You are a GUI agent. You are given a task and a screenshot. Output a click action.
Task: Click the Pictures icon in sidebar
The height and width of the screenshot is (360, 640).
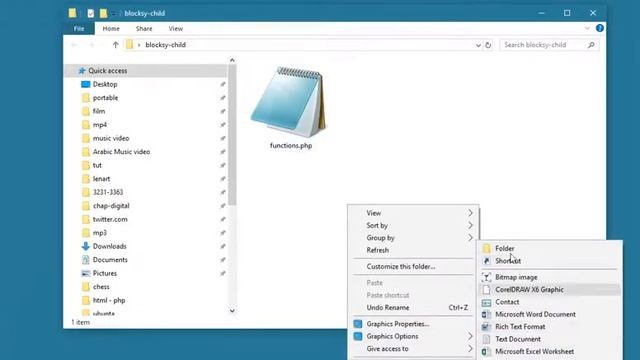pyautogui.click(x=85, y=273)
